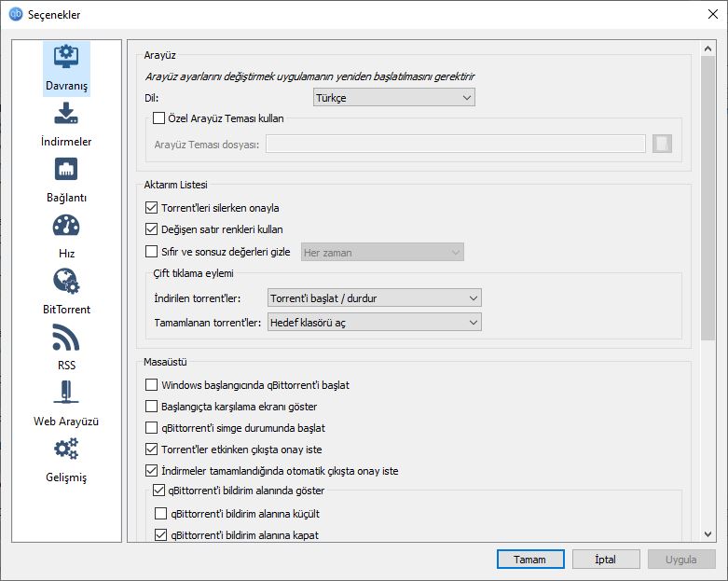The image size is (728, 581).
Task: Click the Arayüz Teması dosyası field
Action: point(456,144)
